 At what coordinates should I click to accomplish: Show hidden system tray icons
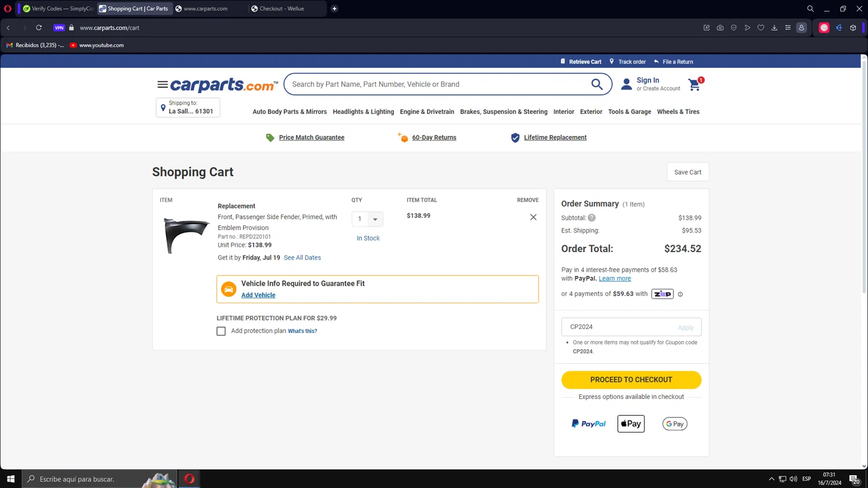(x=771, y=479)
